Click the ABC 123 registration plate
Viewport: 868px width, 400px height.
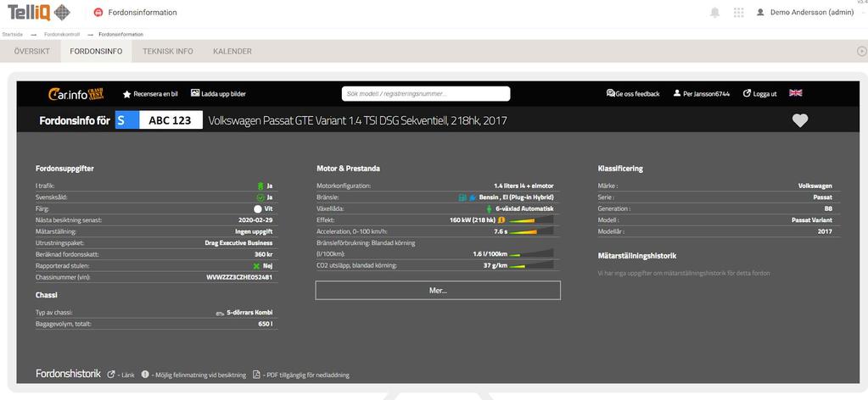tap(159, 120)
